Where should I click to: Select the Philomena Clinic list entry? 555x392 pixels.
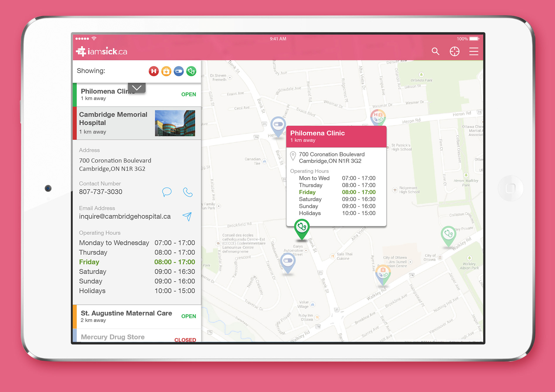(137, 95)
